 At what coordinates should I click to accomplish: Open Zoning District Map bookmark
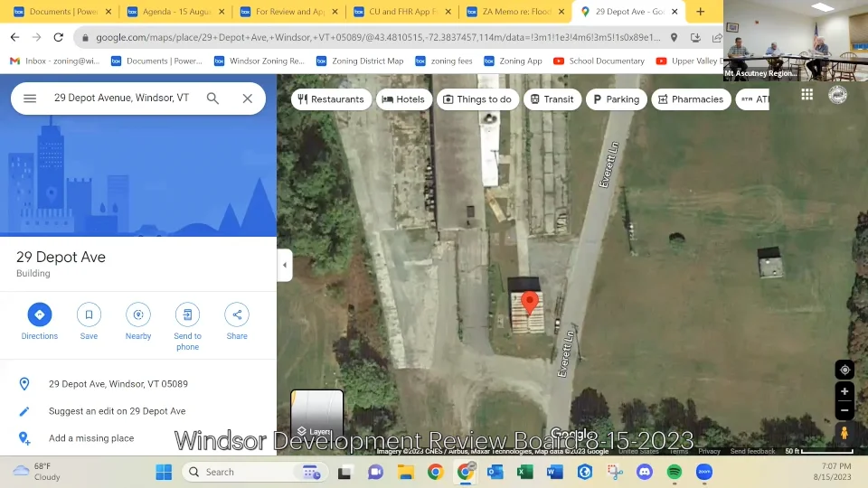click(360, 61)
